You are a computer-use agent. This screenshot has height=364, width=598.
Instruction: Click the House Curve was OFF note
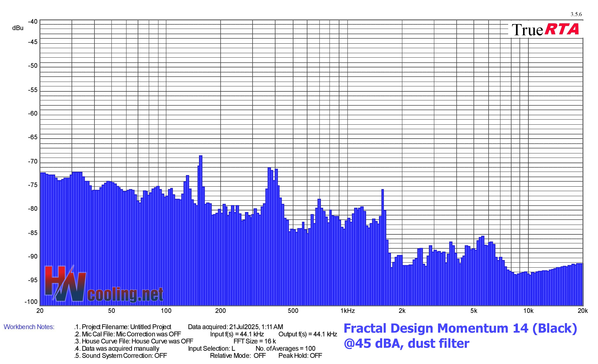(134, 341)
